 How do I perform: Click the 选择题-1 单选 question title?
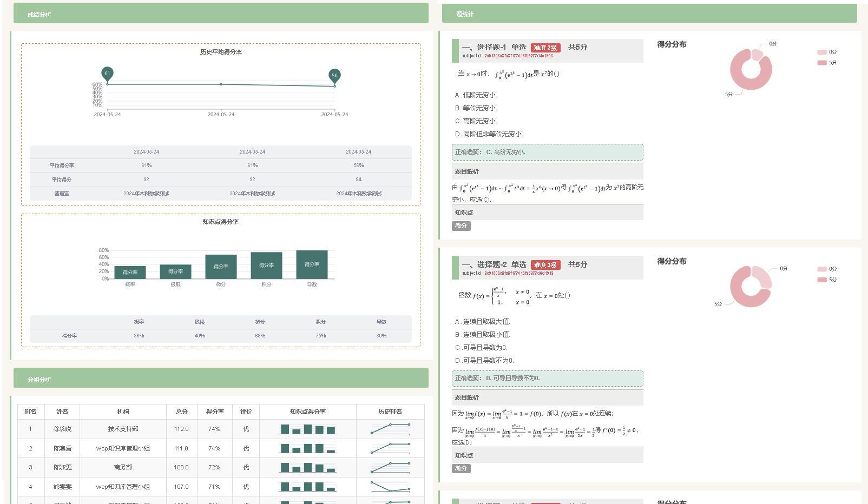494,48
